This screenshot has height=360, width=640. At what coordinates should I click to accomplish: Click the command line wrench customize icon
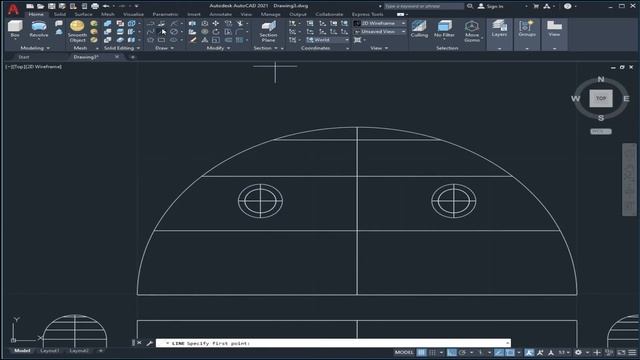(x=149, y=343)
